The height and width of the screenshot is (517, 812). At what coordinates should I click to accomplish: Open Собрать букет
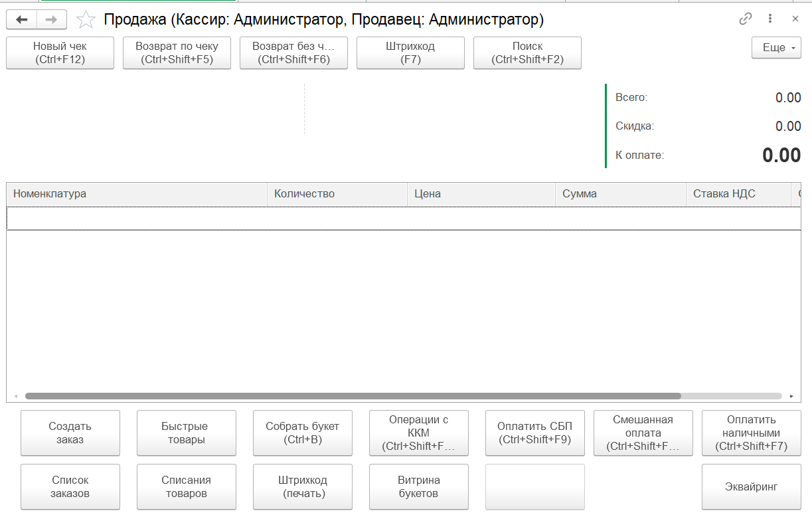[x=302, y=433]
